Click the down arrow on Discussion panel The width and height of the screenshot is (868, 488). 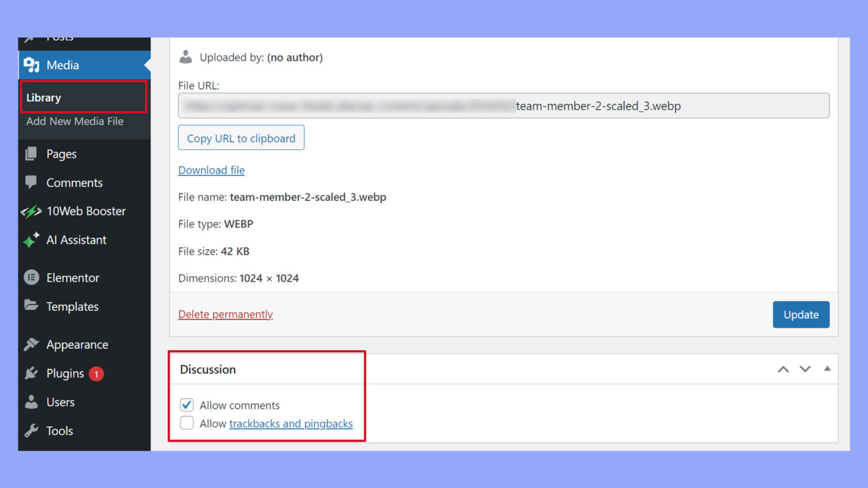(x=805, y=369)
